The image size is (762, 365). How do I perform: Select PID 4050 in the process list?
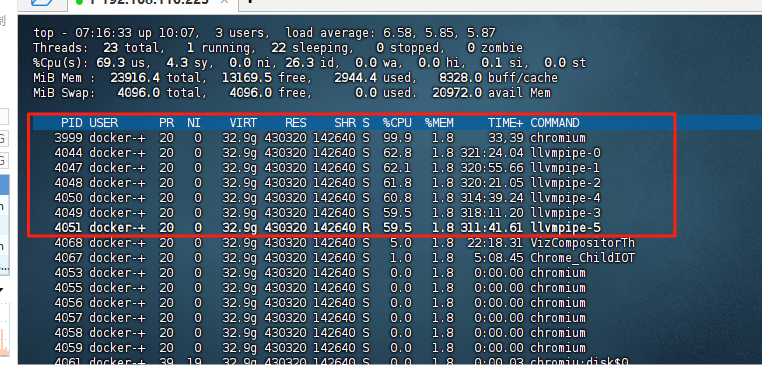tap(69, 198)
